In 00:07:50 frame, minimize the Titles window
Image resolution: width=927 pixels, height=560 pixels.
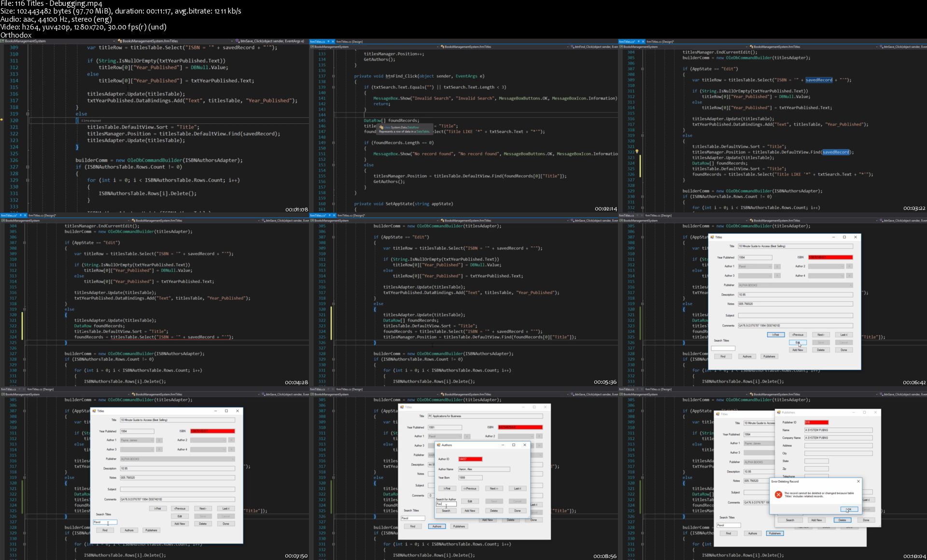(215, 411)
